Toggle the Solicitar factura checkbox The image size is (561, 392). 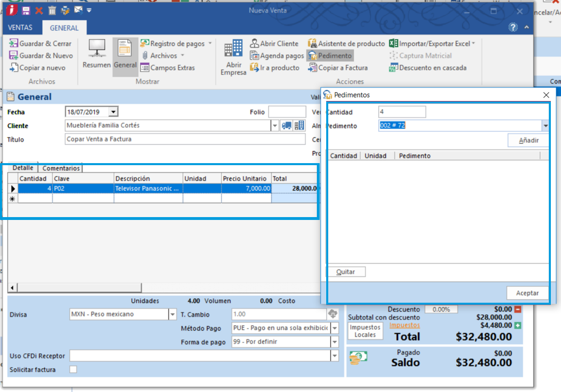(73, 369)
